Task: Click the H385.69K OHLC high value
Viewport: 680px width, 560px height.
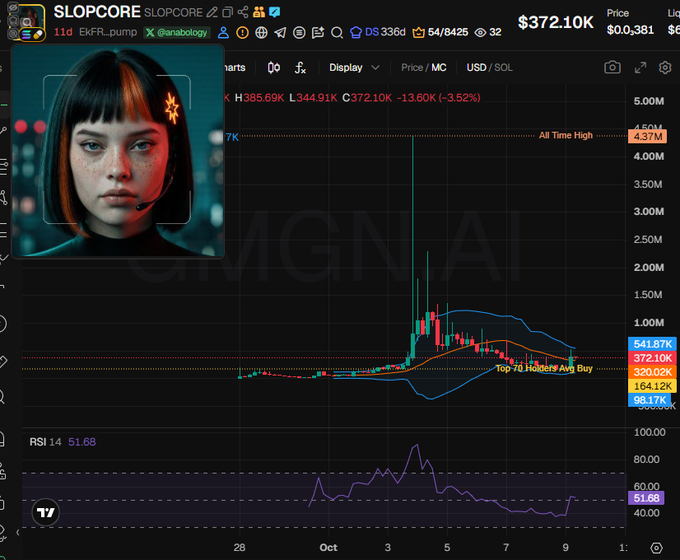Action: coord(259,98)
